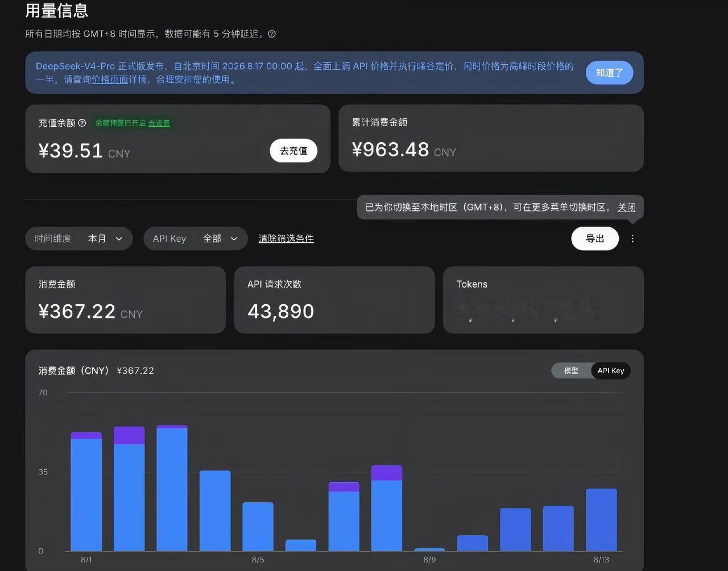728x571 pixels.
Task: Select the 43,890 request count
Action: click(281, 312)
